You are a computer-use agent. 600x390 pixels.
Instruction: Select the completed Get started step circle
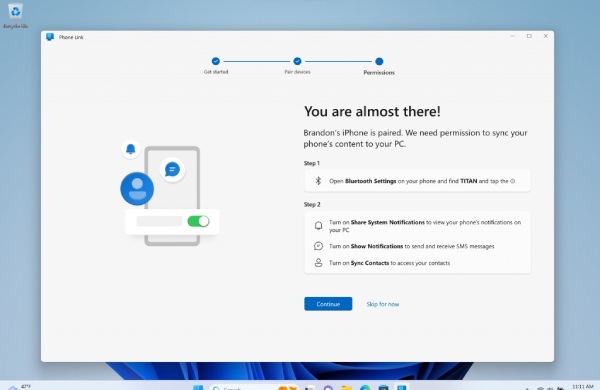[x=216, y=61]
